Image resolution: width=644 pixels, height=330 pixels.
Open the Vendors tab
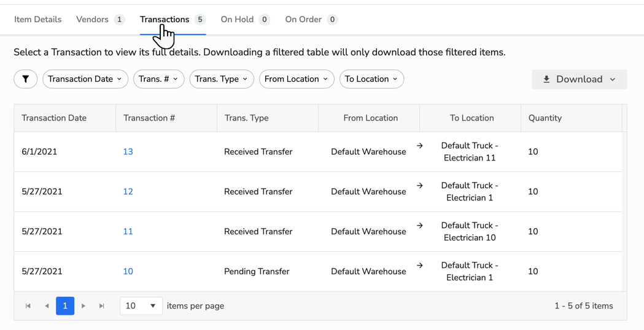click(x=99, y=20)
